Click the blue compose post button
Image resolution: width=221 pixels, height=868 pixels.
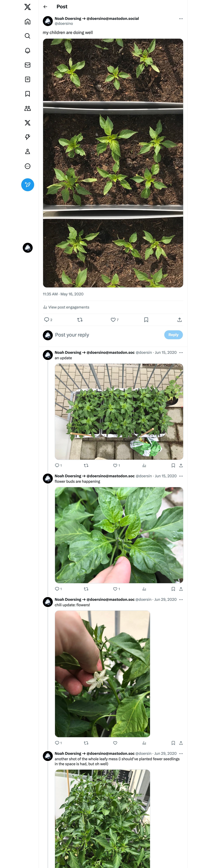[x=28, y=185]
